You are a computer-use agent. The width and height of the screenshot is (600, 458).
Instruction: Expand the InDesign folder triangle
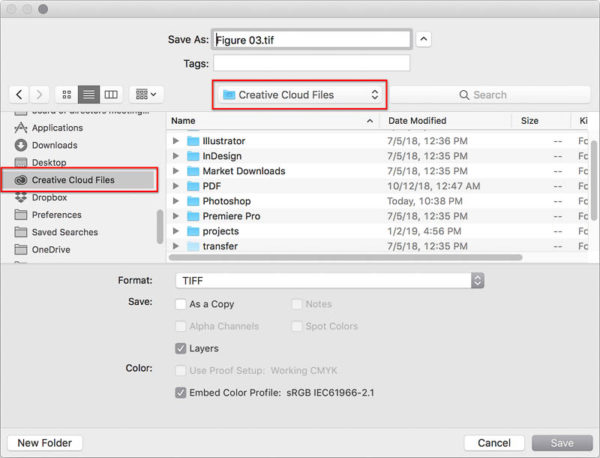(x=176, y=156)
